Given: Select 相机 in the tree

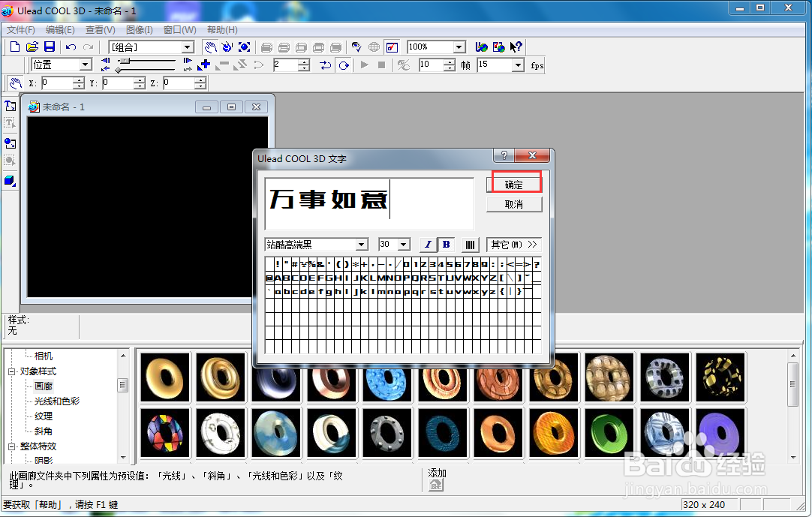Looking at the screenshot, I should 44,356.
